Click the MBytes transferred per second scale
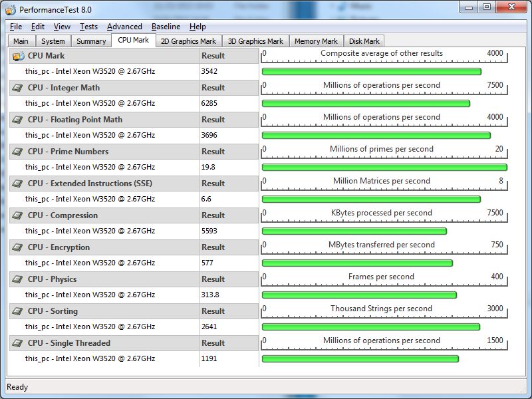 pos(384,247)
